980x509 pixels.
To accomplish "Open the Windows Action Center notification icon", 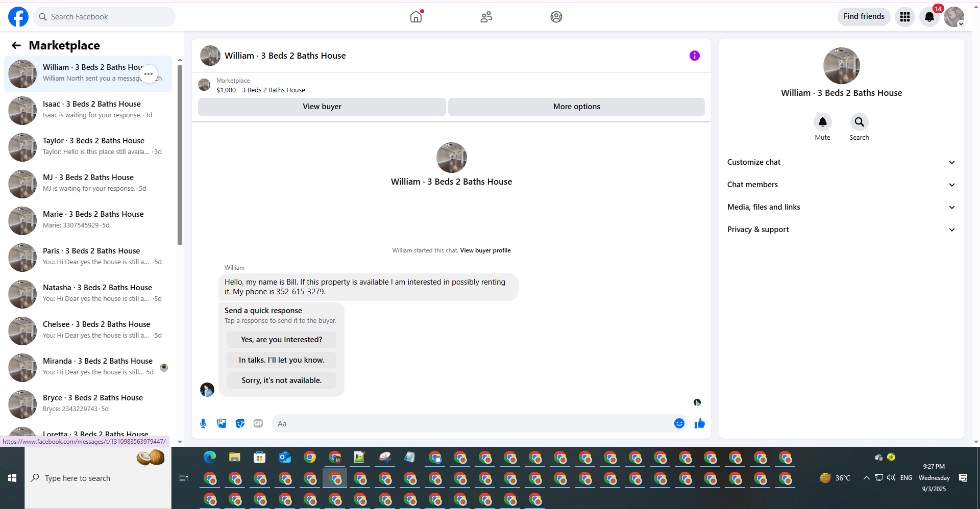I will (x=963, y=478).
